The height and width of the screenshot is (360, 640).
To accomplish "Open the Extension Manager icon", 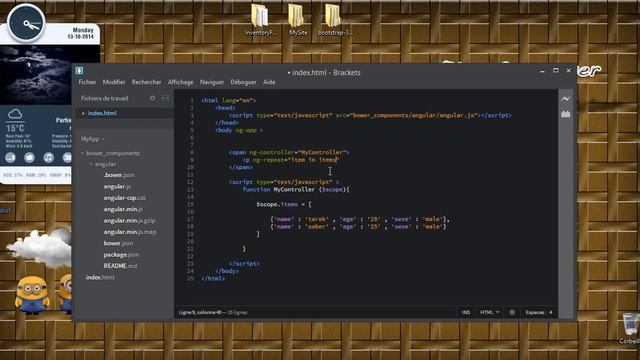I will point(565,114).
